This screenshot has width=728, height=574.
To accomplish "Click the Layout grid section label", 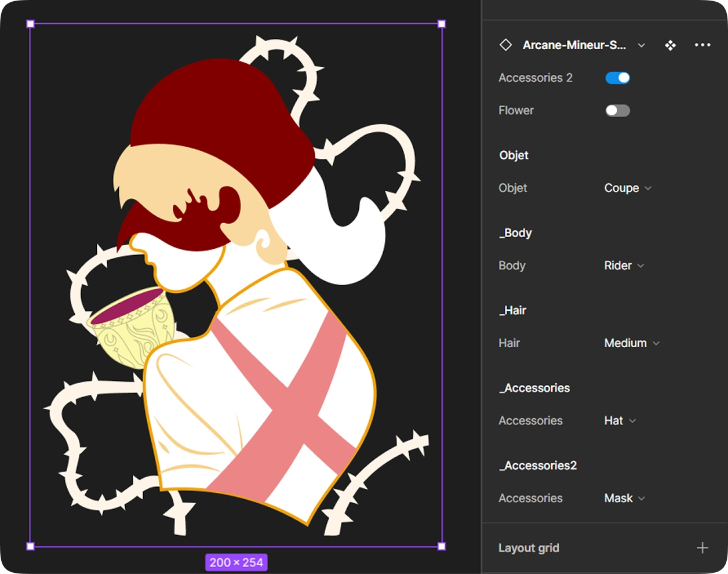I will point(529,548).
